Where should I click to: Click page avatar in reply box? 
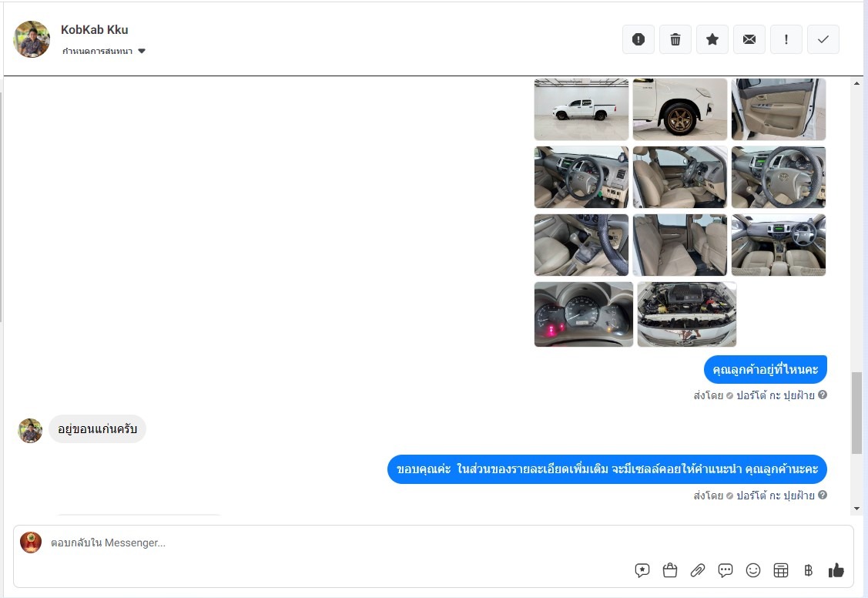point(31,543)
